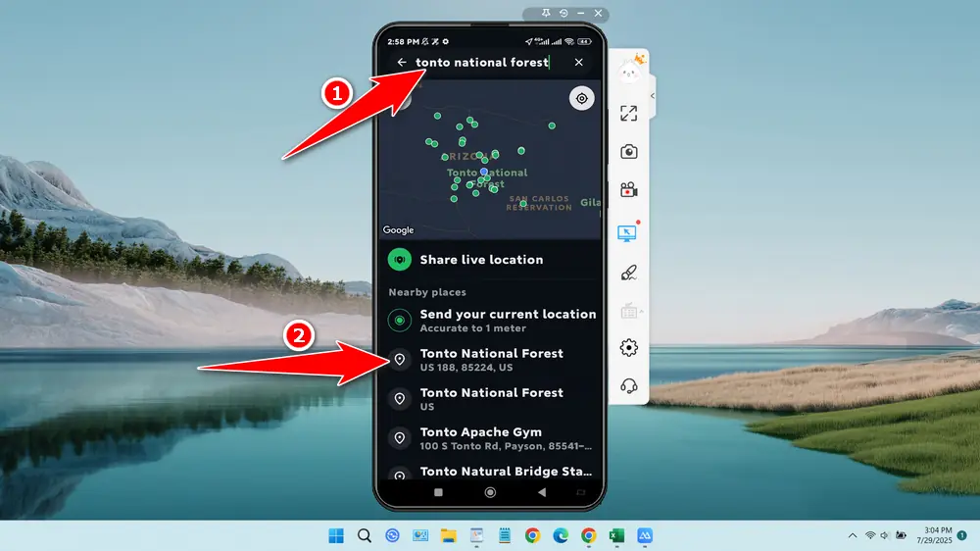Open Windows Start menu
980x551 pixels.
pyautogui.click(x=336, y=535)
